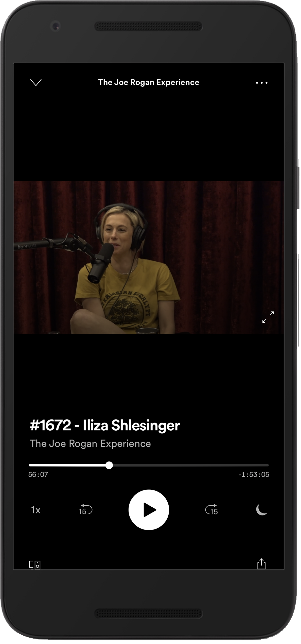Click the remaining time -1:53:05
301x644 pixels.
[254, 475]
